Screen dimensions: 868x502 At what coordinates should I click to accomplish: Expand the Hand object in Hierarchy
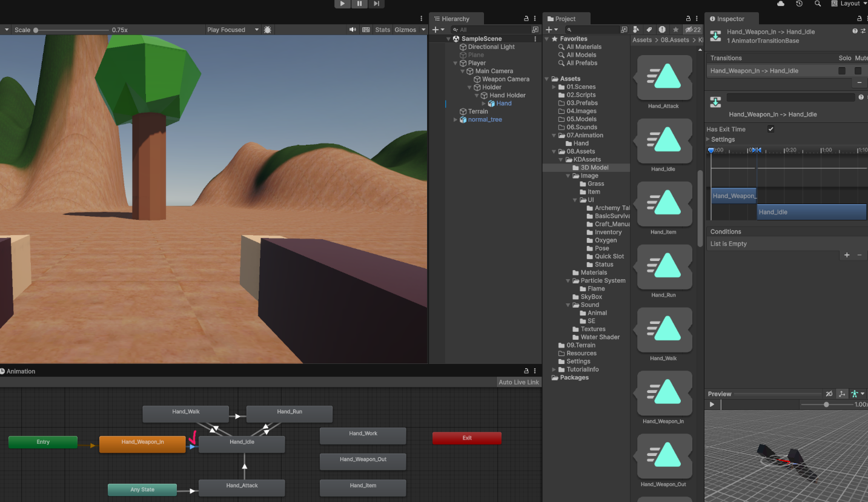click(483, 104)
